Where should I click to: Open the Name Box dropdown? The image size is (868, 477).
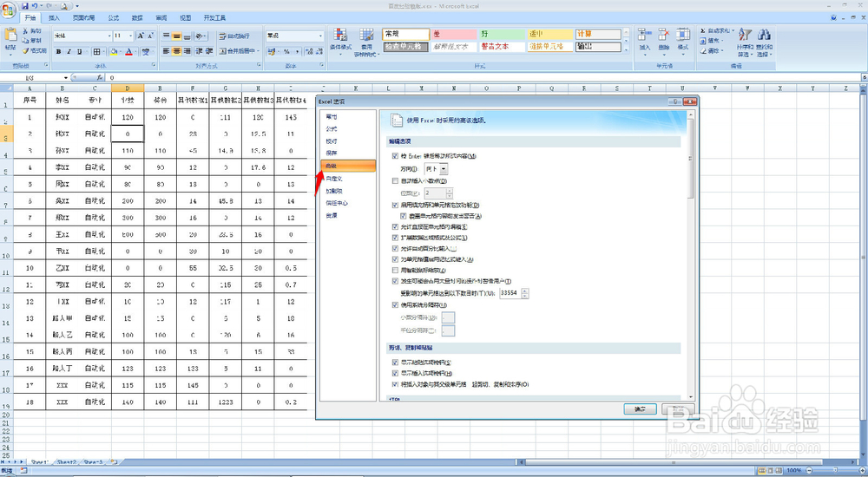[x=66, y=78]
